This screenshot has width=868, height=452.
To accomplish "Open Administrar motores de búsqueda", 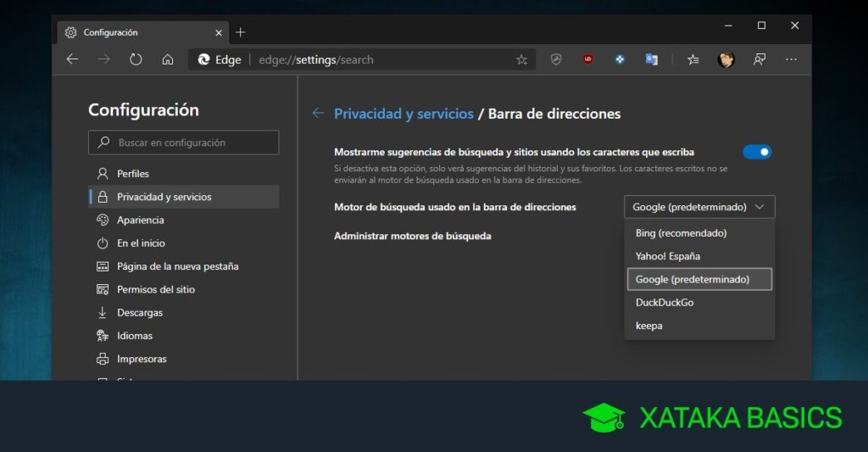I will click(412, 236).
